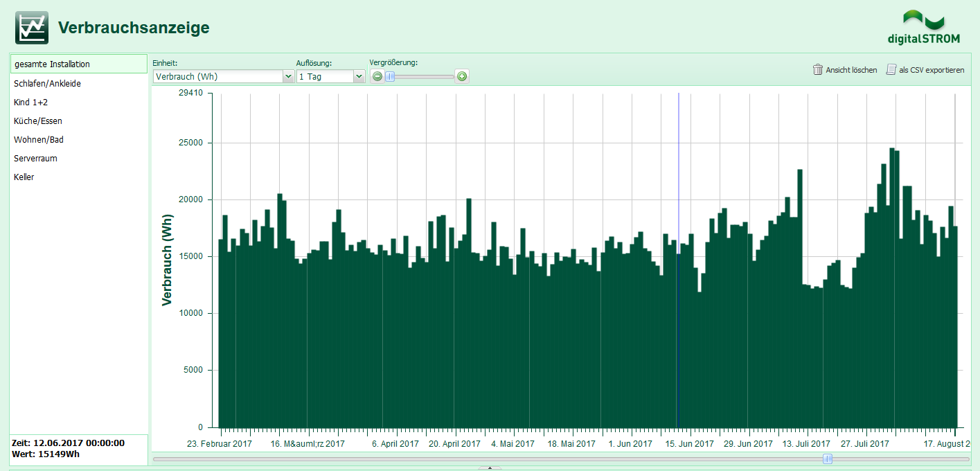980x471 pixels.
Task: Click the Verbrauchsanzeige page title
Action: [134, 28]
